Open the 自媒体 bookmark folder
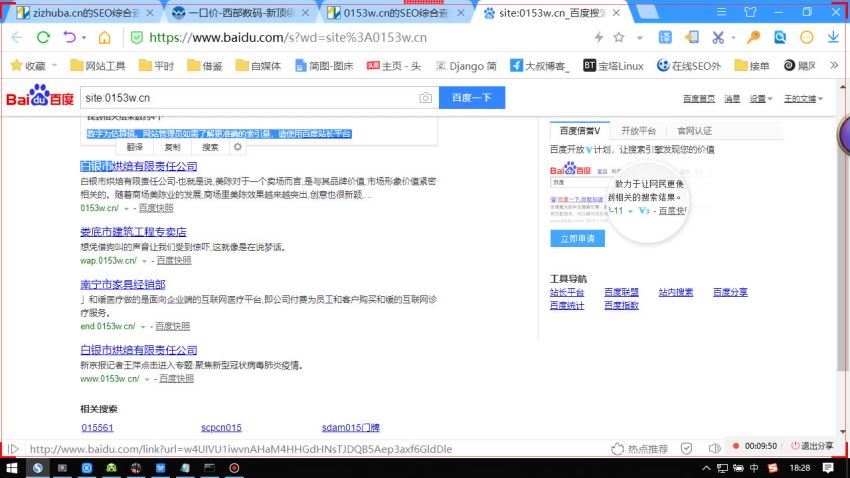This screenshot has height=478, width=850. coord(259,66)
